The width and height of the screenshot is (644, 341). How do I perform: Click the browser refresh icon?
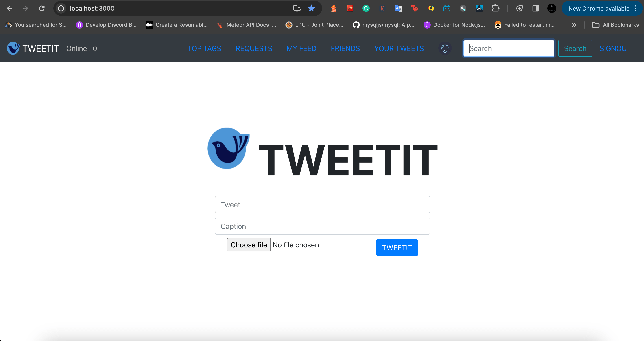[42, 8]
